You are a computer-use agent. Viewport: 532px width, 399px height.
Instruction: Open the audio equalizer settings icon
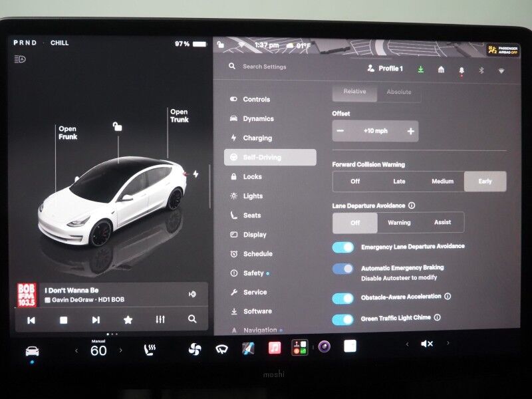(x=160, y=319)
